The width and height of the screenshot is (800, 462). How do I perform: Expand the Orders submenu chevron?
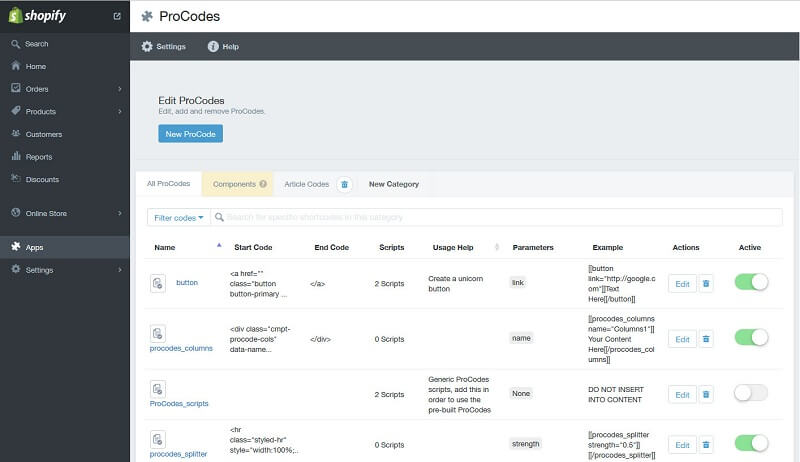pos(120,89)
